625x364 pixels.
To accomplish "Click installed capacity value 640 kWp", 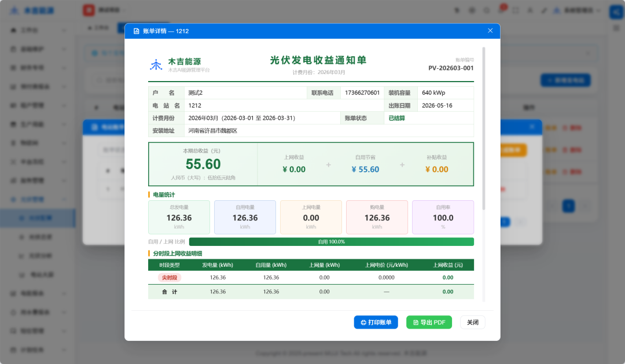I will [433, 93].
